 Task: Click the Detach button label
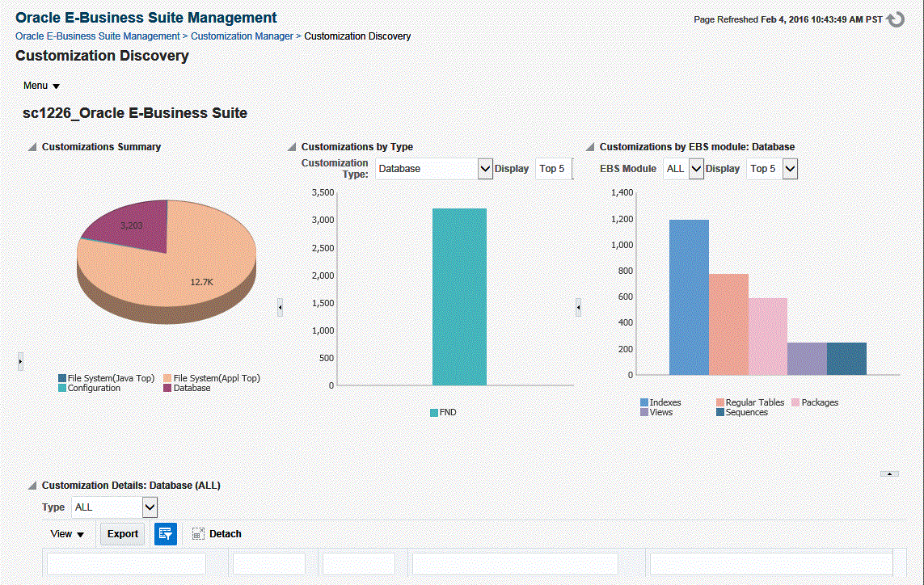click(x=225, y=534)
